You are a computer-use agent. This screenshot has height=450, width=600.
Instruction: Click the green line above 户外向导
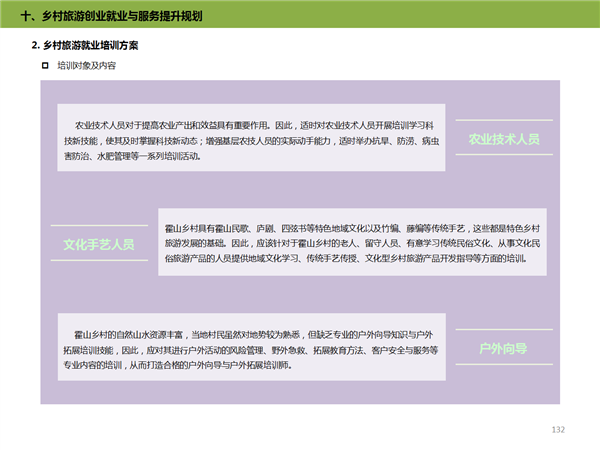[x=503, y=330]
